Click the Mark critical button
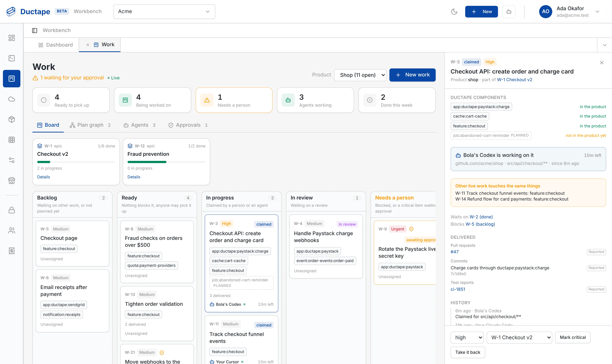 click(x=572, y=337)
